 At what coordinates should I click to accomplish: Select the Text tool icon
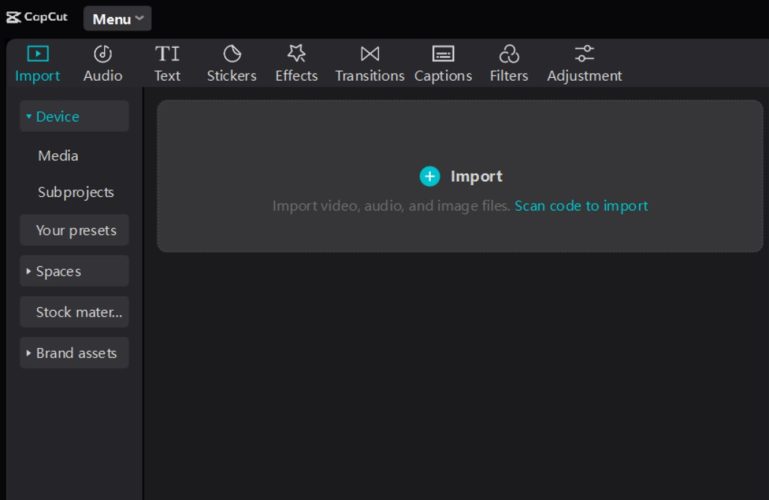click(x=167, y=54)
